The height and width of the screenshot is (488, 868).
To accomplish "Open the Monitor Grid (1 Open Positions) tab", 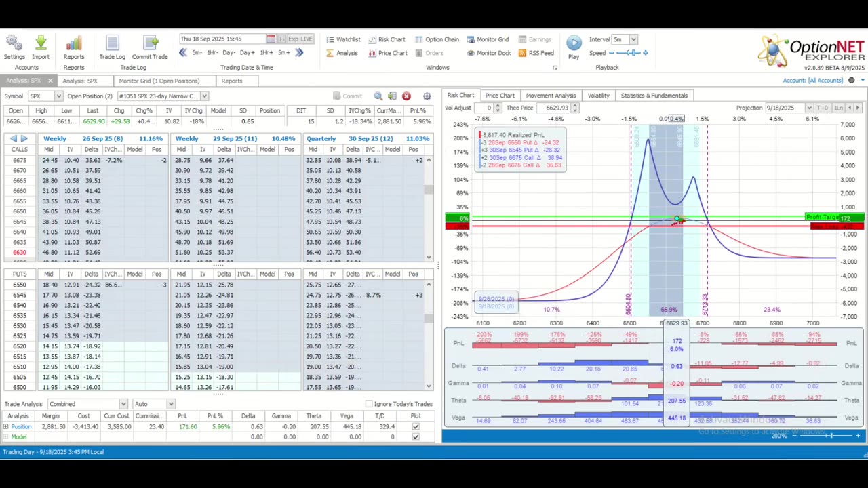I will coord(159,81).
